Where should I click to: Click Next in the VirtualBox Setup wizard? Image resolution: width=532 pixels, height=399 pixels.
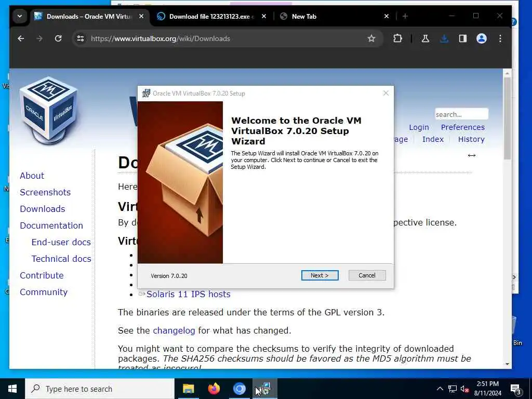tap(320, 275)
